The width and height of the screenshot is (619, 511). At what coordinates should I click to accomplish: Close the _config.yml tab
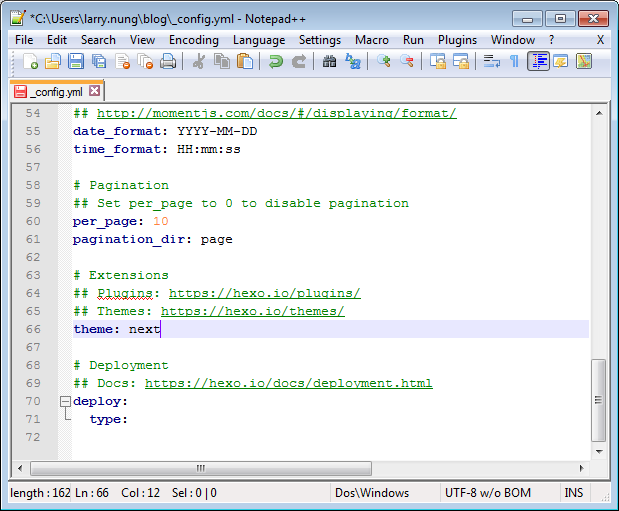point(94,91)
